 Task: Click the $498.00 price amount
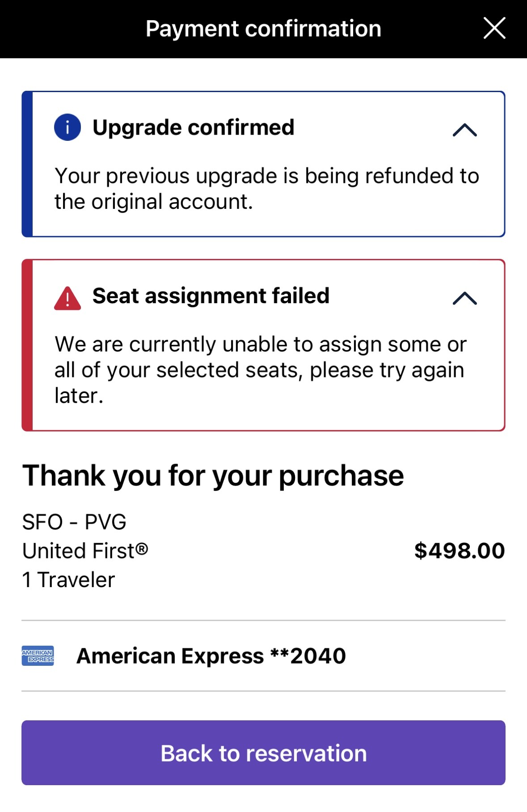[460, 551]
